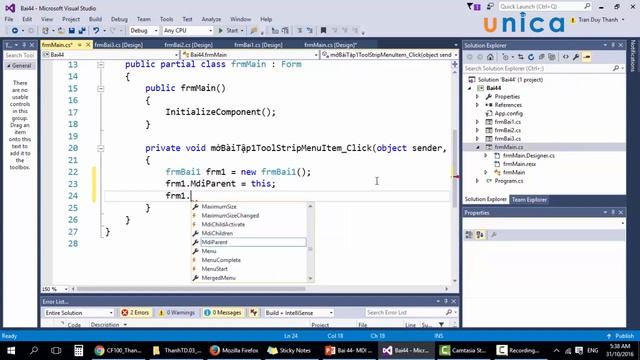640x360 pixels.
Task: Expand the References node in Solution Explorer
Action: point(477,105)
